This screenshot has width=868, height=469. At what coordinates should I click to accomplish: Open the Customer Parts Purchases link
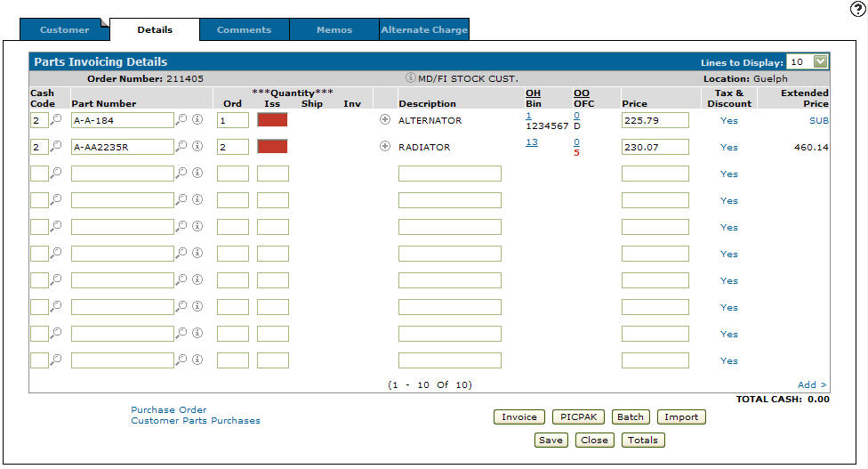point(196,421)
